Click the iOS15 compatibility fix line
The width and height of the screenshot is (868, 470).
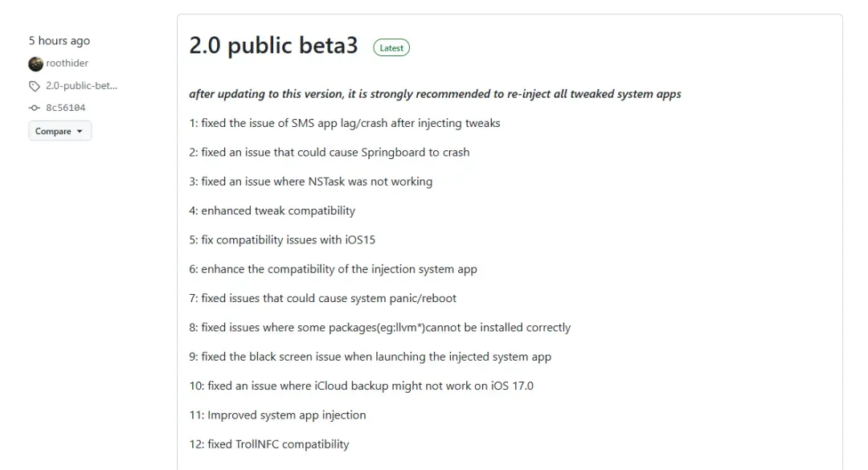[x=282, y=240]
